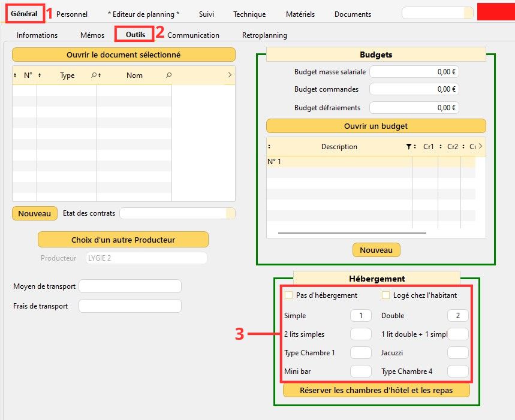
Task: Open the dropdown at the top right
Action: tap(468, 13)
